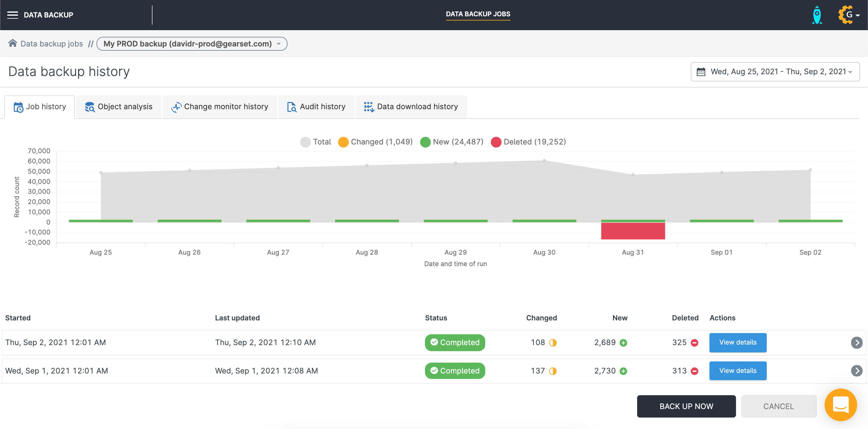Open the orange chat widget
The width and height of the screenshot is (868, 429).
pyautogui.click(x=840, y=404)
